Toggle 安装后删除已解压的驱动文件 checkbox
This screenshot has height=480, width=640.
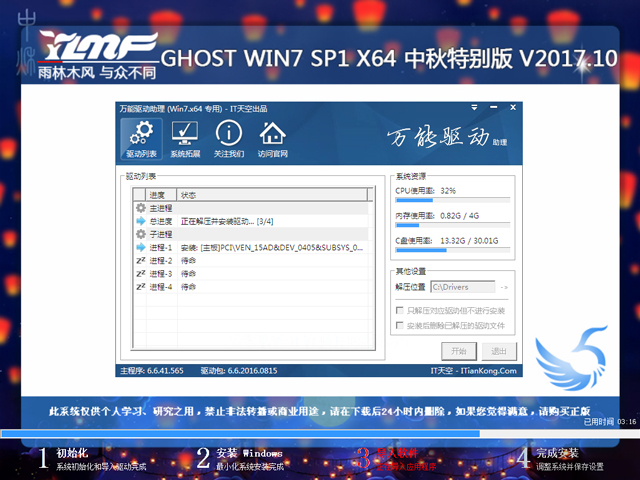[x=401, y=325]
